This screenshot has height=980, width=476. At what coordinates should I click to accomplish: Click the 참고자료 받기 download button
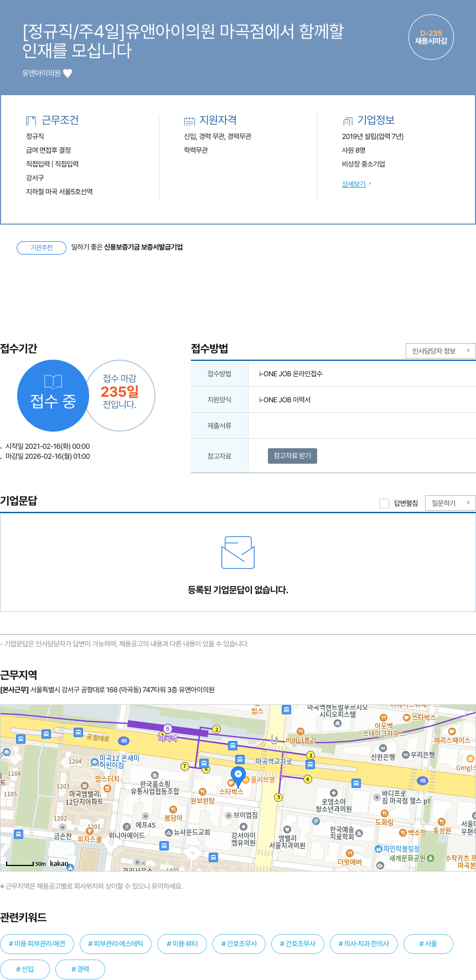[x=292, y=456]
